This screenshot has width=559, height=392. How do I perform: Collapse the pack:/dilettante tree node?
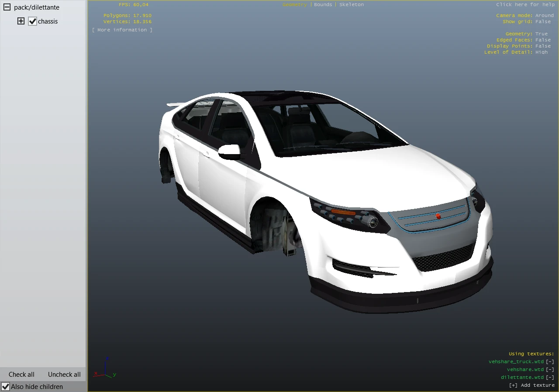pyautogui.click(x=7, y=7)
